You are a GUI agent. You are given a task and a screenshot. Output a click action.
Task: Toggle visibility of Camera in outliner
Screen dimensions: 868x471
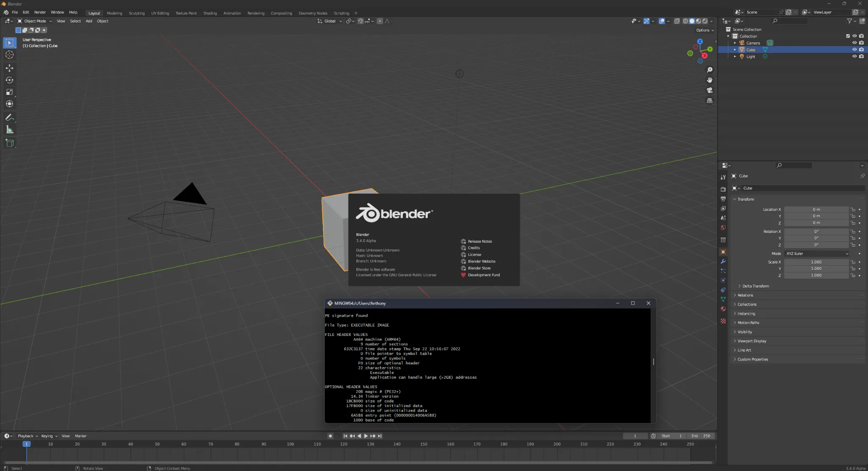coord(854,42)
